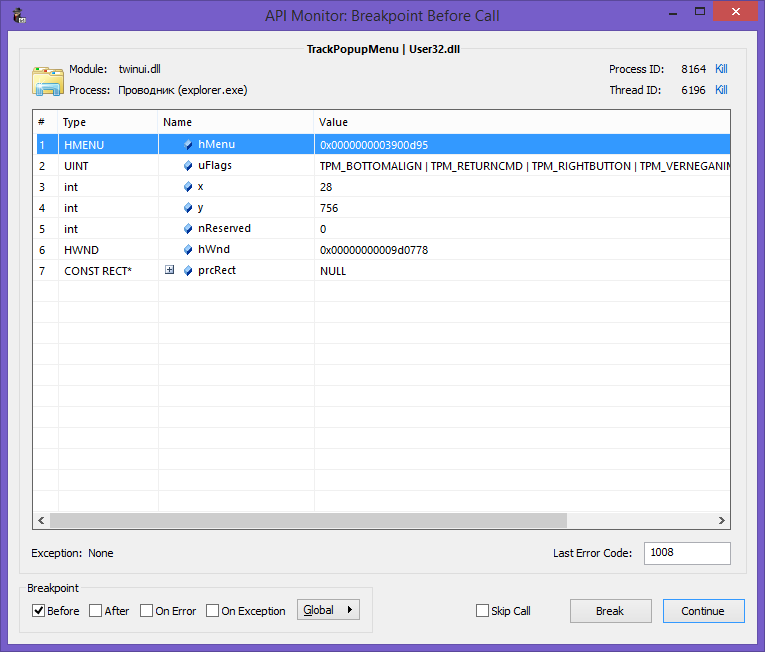Select the y value 756

pyautogui.click(x=329, y=208)
